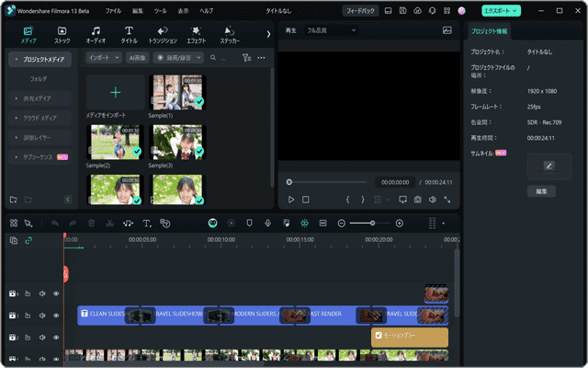Expand the 共有メディア folder

click(39, 98)
